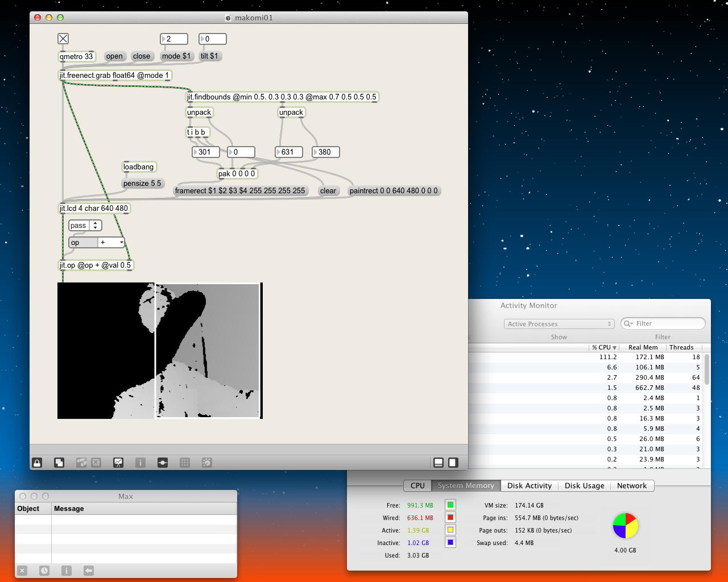This screenshot has height=582, width=728.
Task: Select the Network tab
Action: coord(631,486)
